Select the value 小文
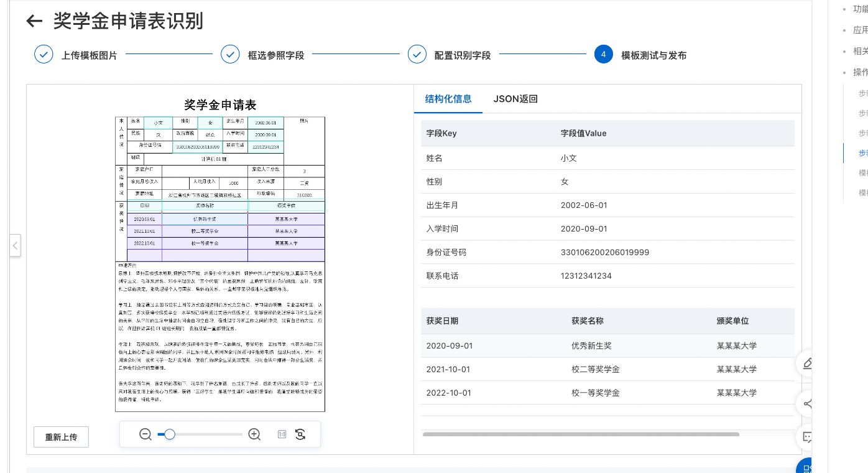868x473 pixels. [x=568, y=158]
